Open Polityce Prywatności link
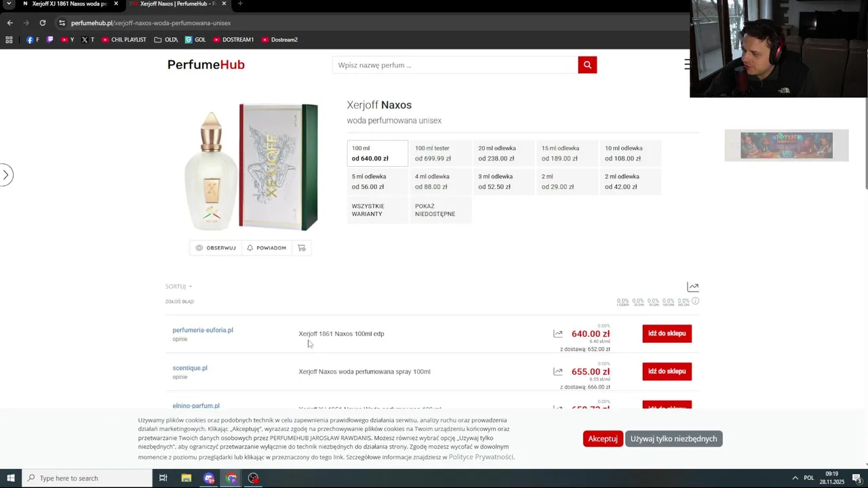Image resolution: width=868 pixels, height=488 pixels. coord(481,457)
